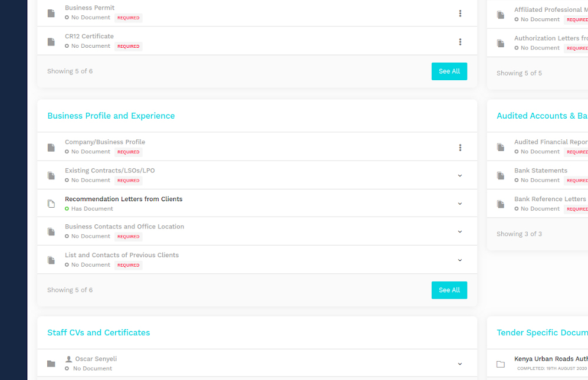The image size is (588, 380).
Task: Click the REQUIRED badge on Business Contacts row
Action: click(x=128, y=237)
